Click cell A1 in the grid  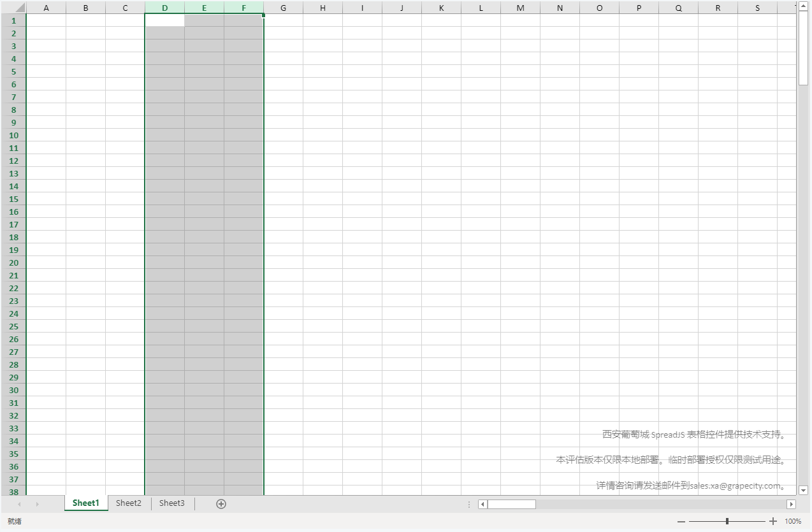tap(46, 20)
